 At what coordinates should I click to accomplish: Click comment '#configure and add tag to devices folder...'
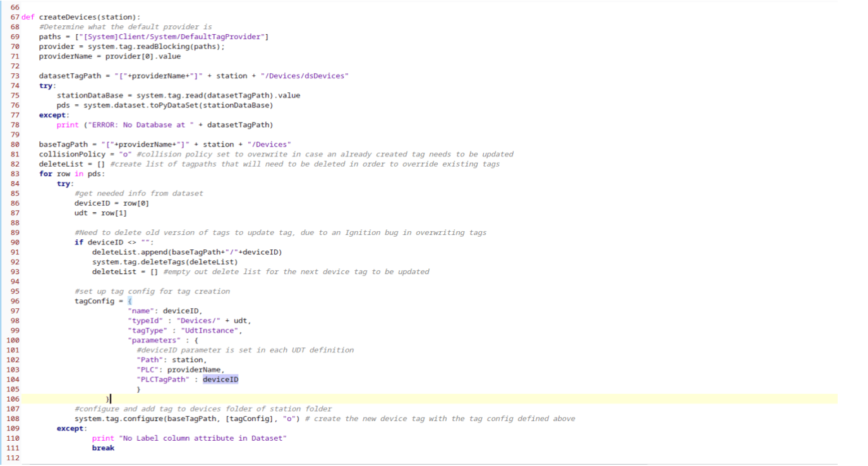203,409
